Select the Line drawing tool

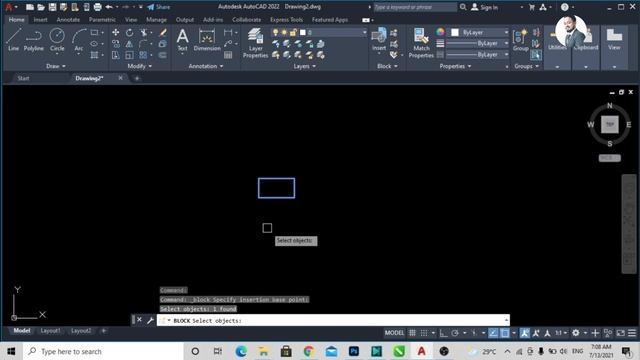[x=13, y=40]
